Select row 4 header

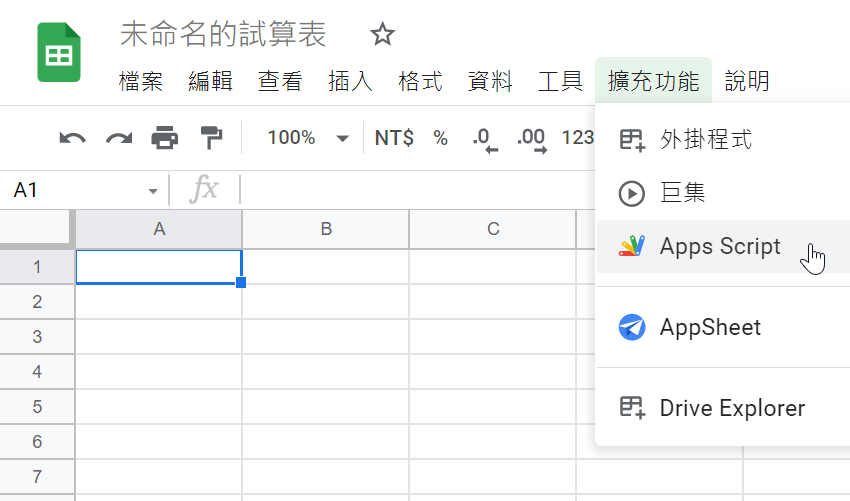coord(37,371)
